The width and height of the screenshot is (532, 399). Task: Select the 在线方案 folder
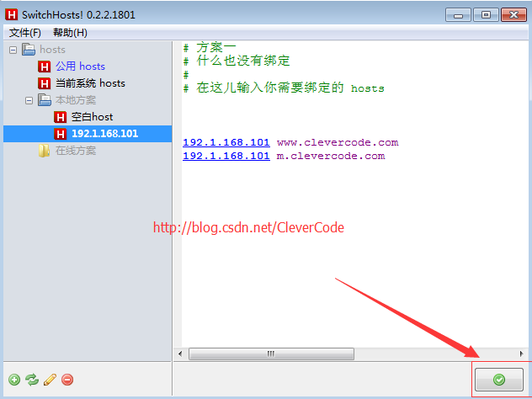point(76,151)
